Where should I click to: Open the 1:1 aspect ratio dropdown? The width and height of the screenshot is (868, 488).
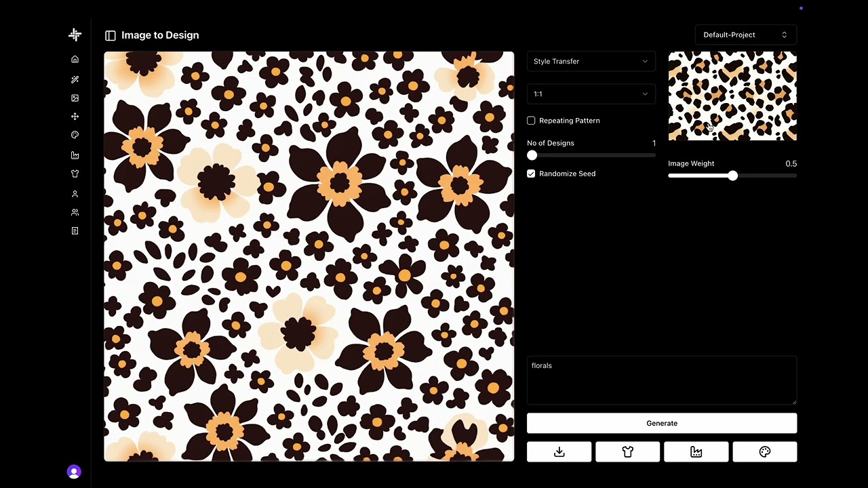pyautogui.click(x=591, y=94)
